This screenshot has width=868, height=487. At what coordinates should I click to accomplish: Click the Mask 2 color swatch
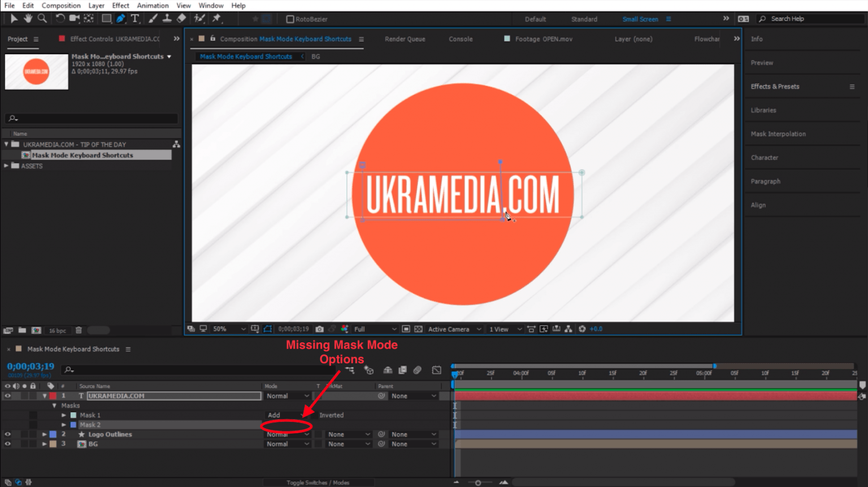point(73,425)
